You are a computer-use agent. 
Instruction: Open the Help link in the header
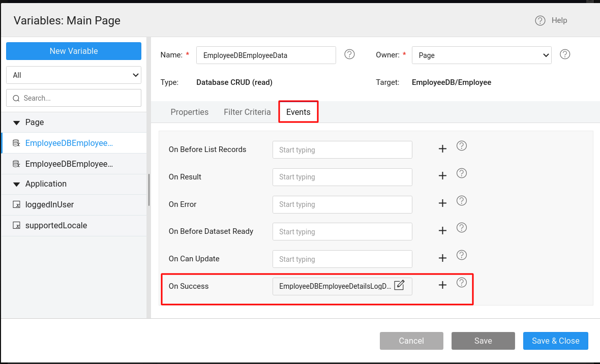tap(552, 20)
